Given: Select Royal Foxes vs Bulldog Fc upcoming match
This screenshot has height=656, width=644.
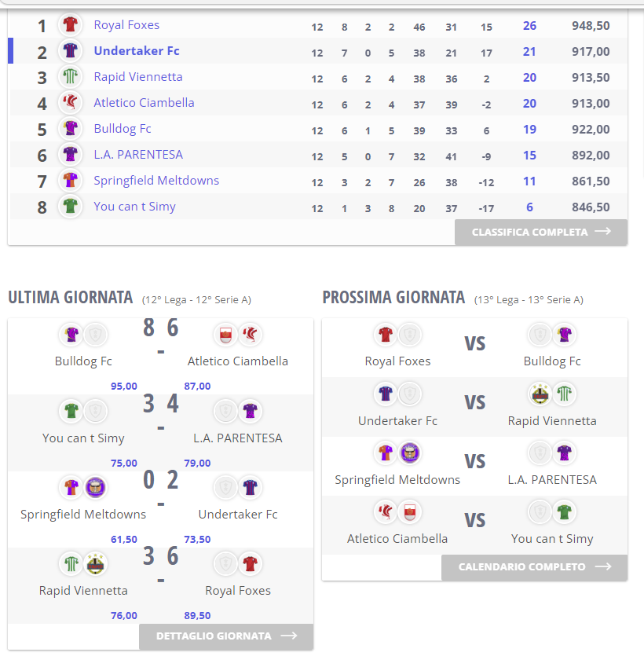Looking at the screenshot, I should pos(474,348).
